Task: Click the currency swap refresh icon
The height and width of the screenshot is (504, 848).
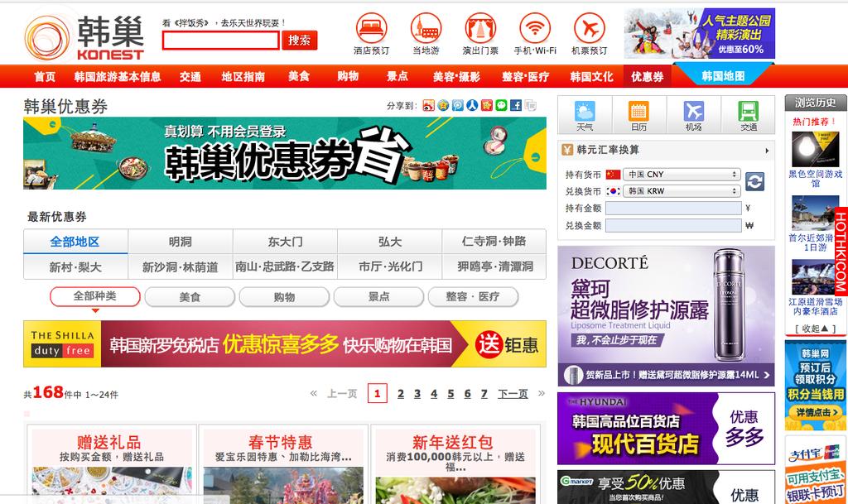Action: (x=754, y=181)
